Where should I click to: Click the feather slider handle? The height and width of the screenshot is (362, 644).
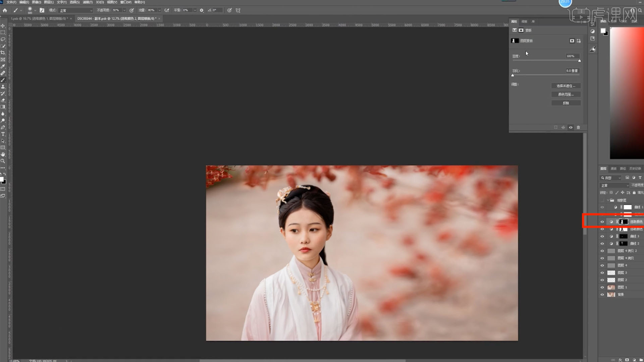point(513,75)
